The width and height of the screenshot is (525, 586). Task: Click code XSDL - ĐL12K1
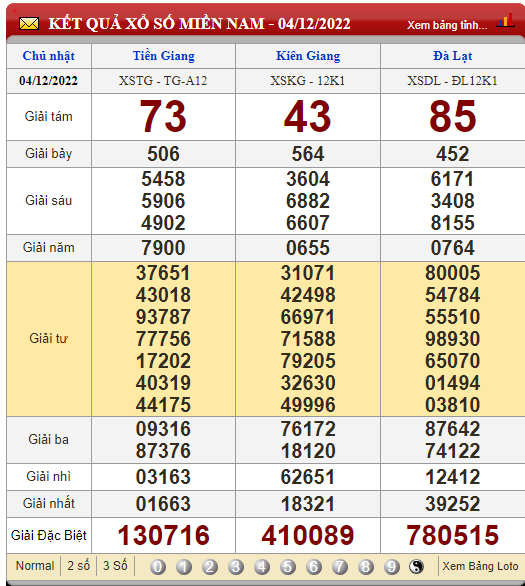point(452,81)
